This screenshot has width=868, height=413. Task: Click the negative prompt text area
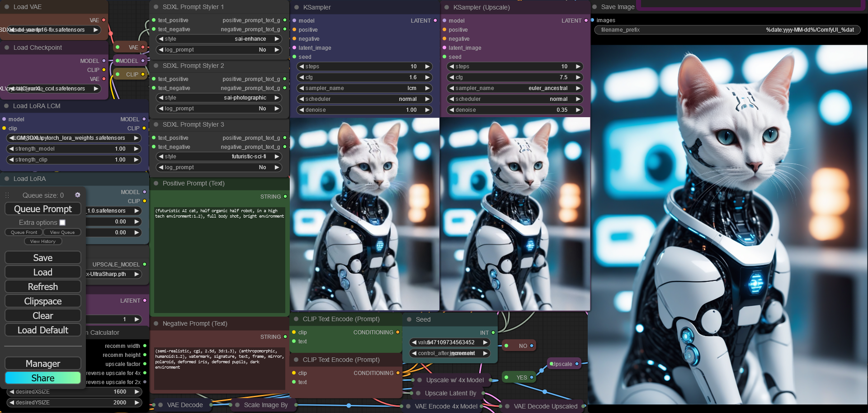point(219,368)
